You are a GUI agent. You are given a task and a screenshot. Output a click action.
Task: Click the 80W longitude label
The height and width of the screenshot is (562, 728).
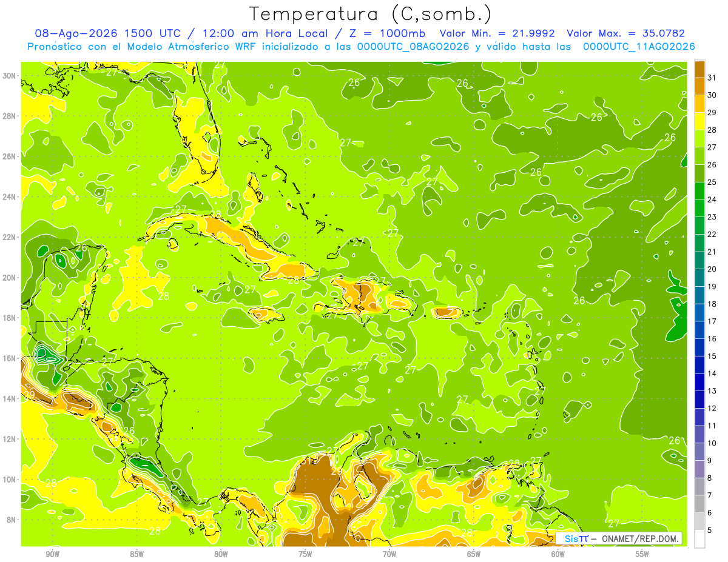tap(221, 554)
